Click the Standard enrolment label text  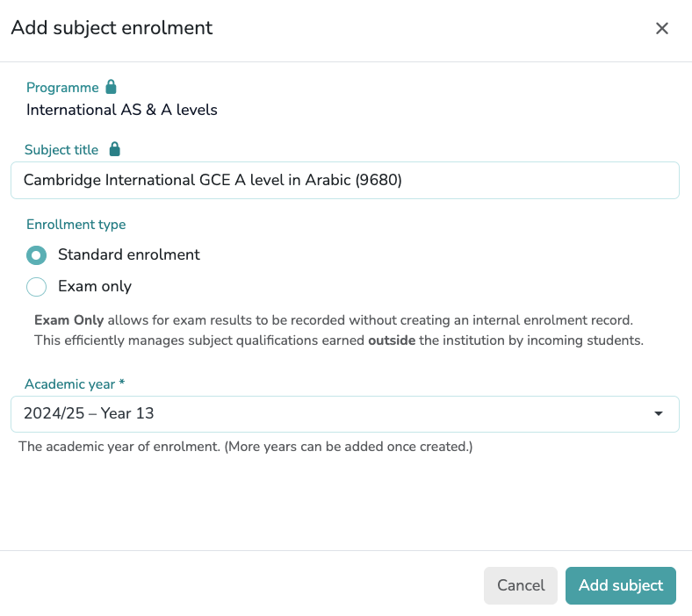(128, 254)
